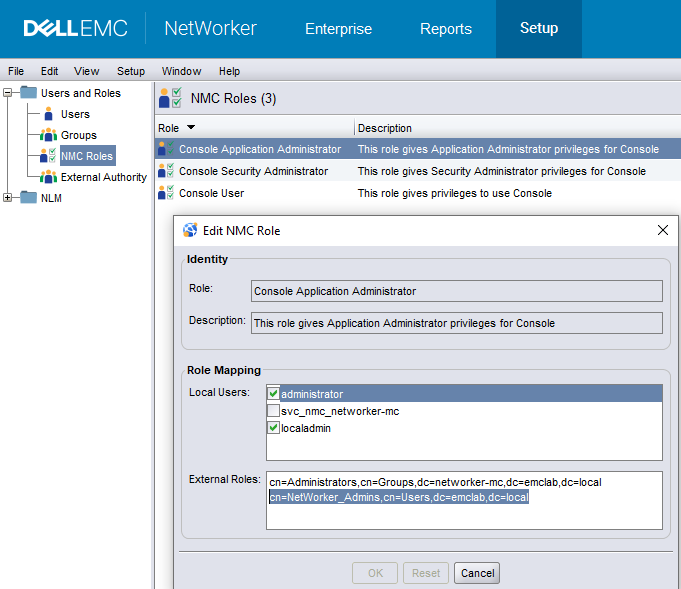This screenshot has height=589, width=681.
Task: Select the svc_nmc_networker-mc user name
Action: 340,411
